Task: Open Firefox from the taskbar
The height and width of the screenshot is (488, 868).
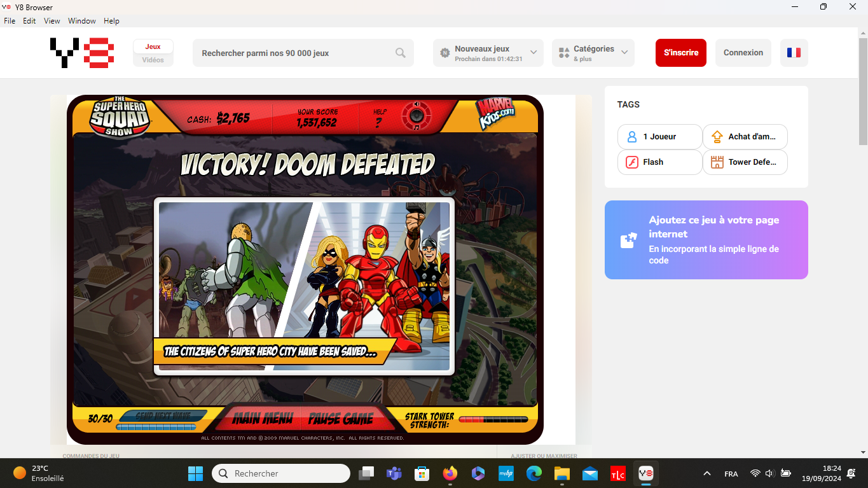Action: pyautogui.click(x=450, y=473)
